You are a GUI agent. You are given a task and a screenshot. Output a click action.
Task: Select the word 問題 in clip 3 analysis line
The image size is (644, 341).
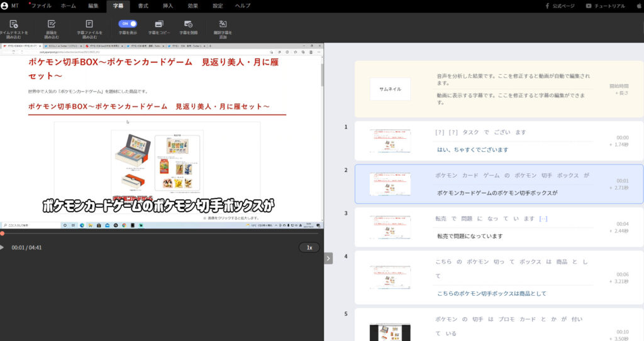(467, 219)
